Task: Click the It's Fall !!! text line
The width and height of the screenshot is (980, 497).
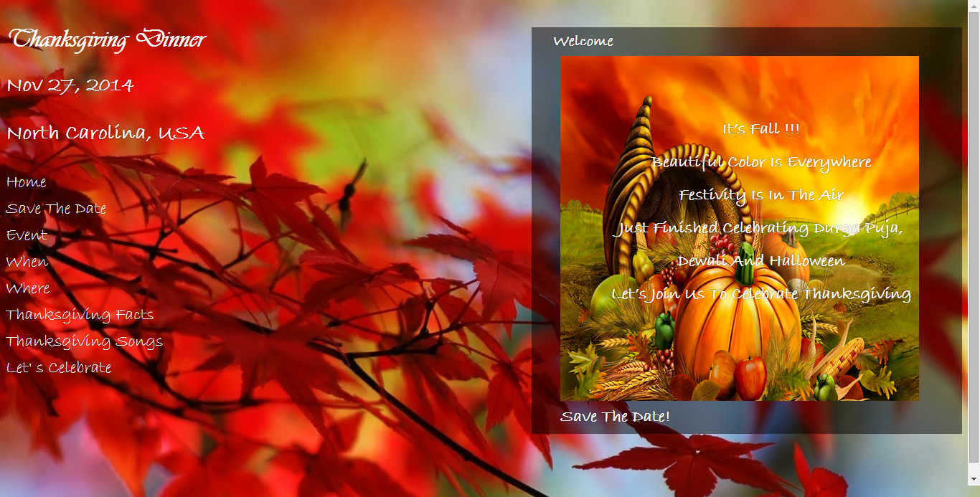Action: coord(760,129)
